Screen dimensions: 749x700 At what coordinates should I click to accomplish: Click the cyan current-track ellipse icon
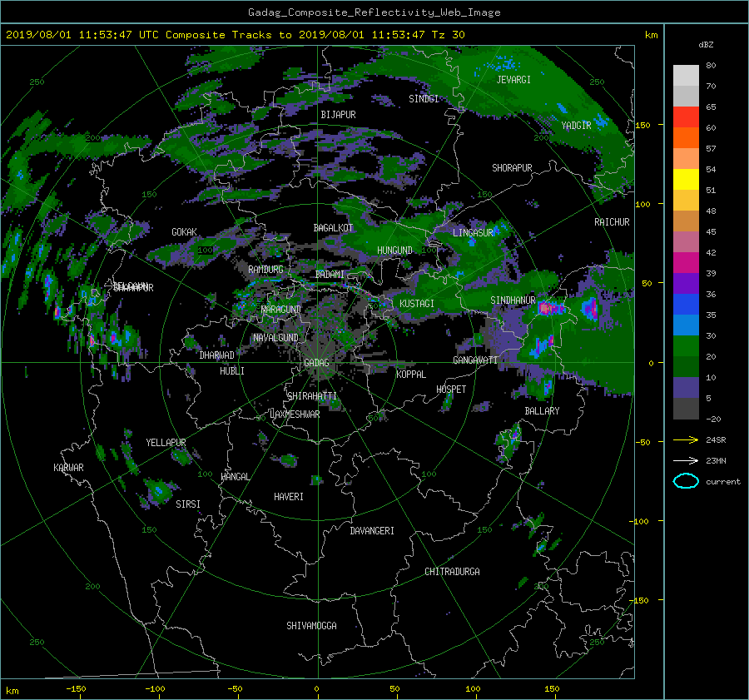point(686,481)
